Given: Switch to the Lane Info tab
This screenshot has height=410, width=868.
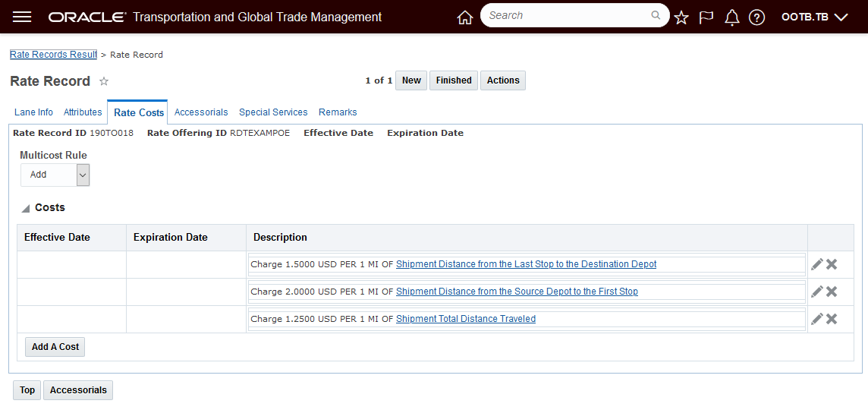Looking at the screenshot, I should [x=33, y=112].
